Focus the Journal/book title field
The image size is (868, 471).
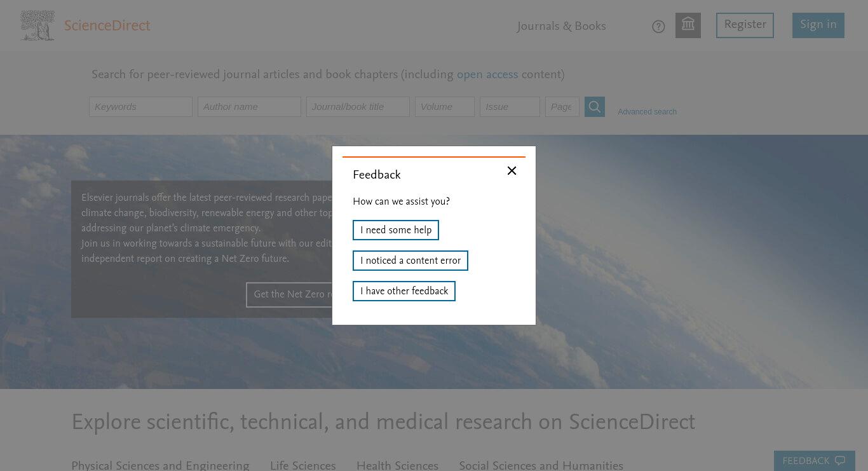tap(358, 107)
